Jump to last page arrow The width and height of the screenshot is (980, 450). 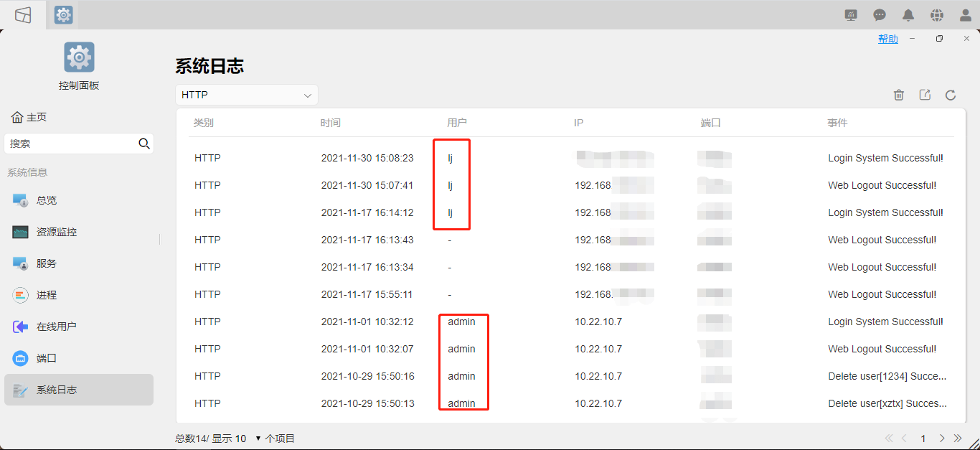(957, 438)
